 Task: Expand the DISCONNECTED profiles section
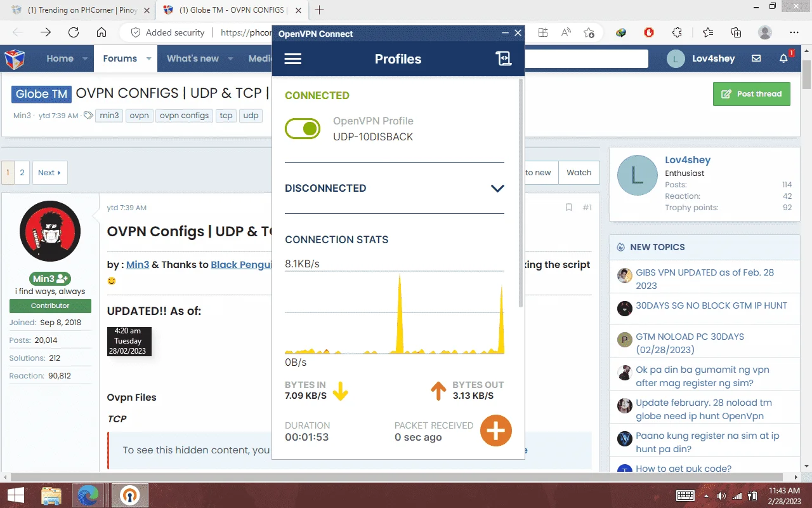pos(497,189)
